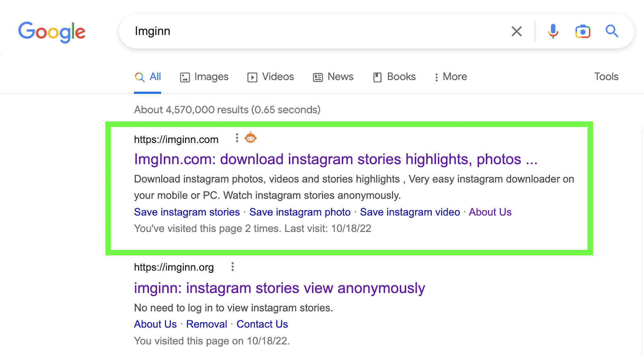Open three-dot menu next to imginn.org
Image resolution: width=644 pixels, height=356 pixels.
232,267
